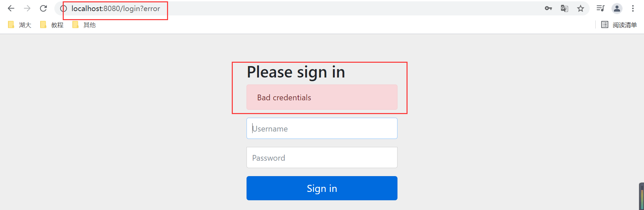Open the user profile avatar
The image size is (644, 210).
click(x=617, y=8)
